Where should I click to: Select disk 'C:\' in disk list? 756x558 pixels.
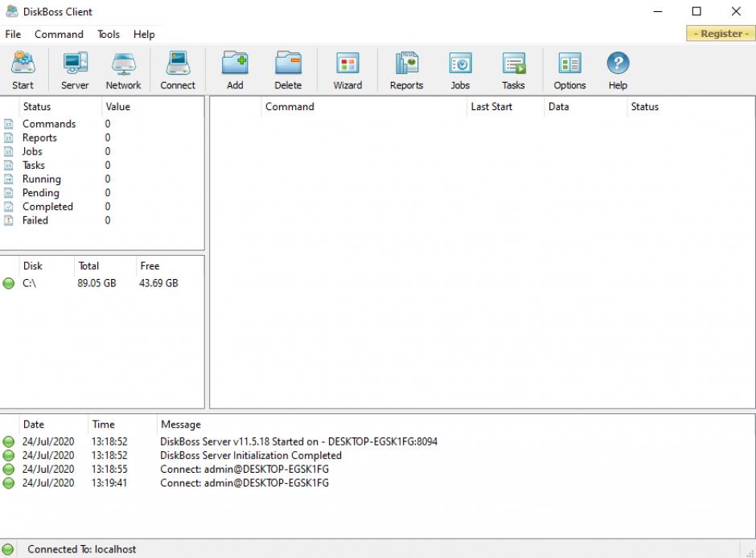tap(29, 283)
